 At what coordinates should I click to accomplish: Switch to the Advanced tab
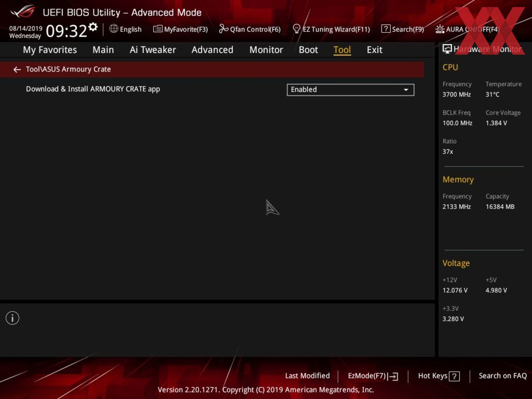point(212,50)
